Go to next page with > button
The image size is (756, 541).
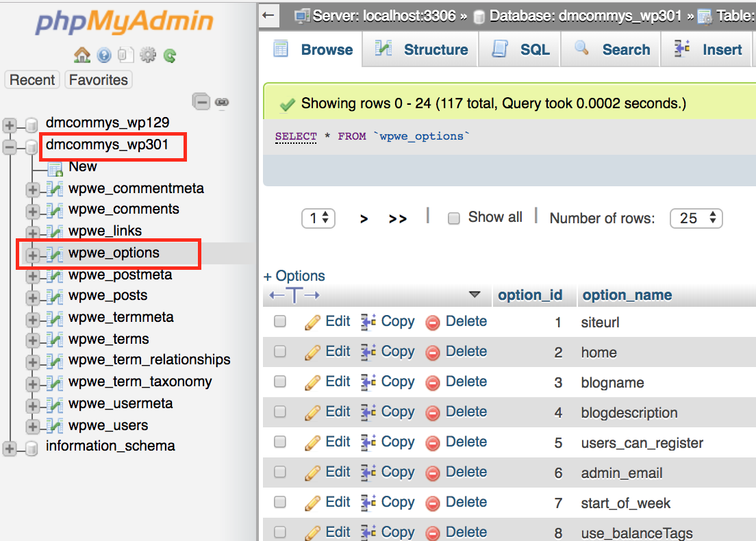click(x=364, y=219)
